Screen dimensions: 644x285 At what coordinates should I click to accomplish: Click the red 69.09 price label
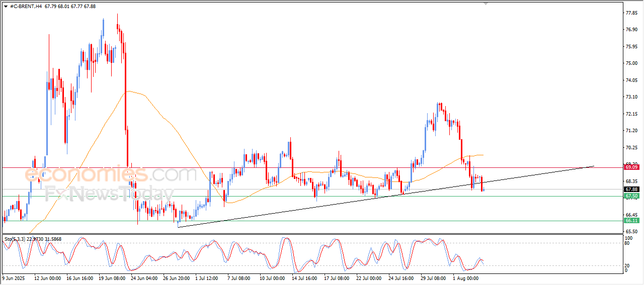pyautogui.click(x=631, y=166)
